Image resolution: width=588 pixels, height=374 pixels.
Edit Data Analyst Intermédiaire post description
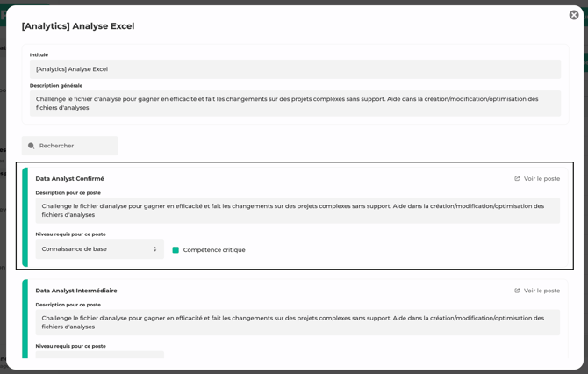[297, 322]
